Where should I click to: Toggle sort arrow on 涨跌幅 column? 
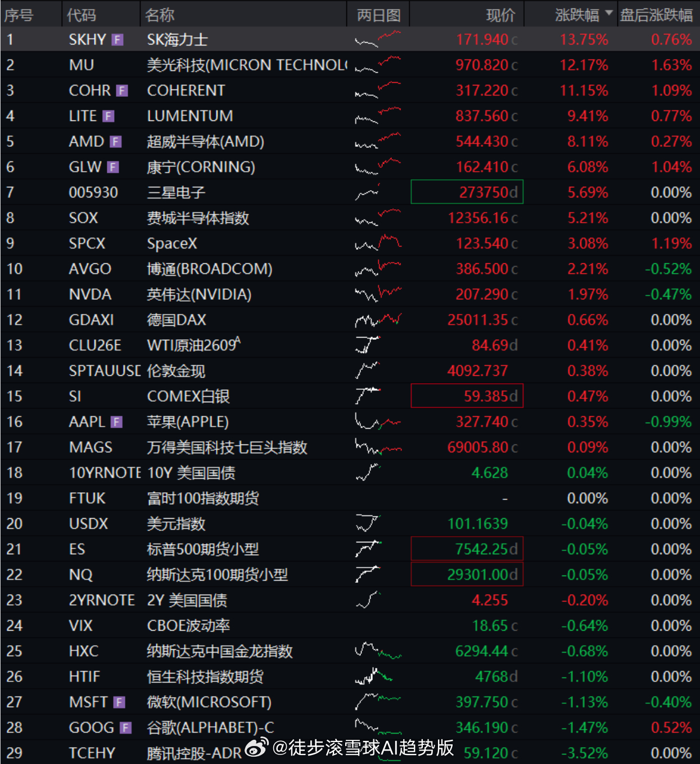[609, 13]
